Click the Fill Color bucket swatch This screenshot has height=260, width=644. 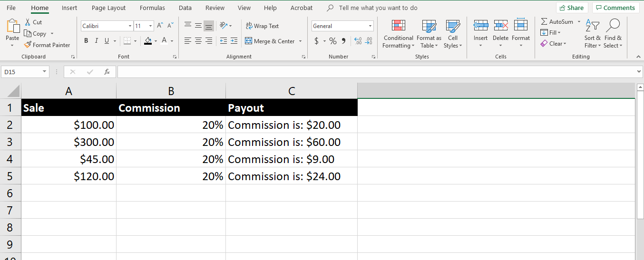click(x=148, y=41)
